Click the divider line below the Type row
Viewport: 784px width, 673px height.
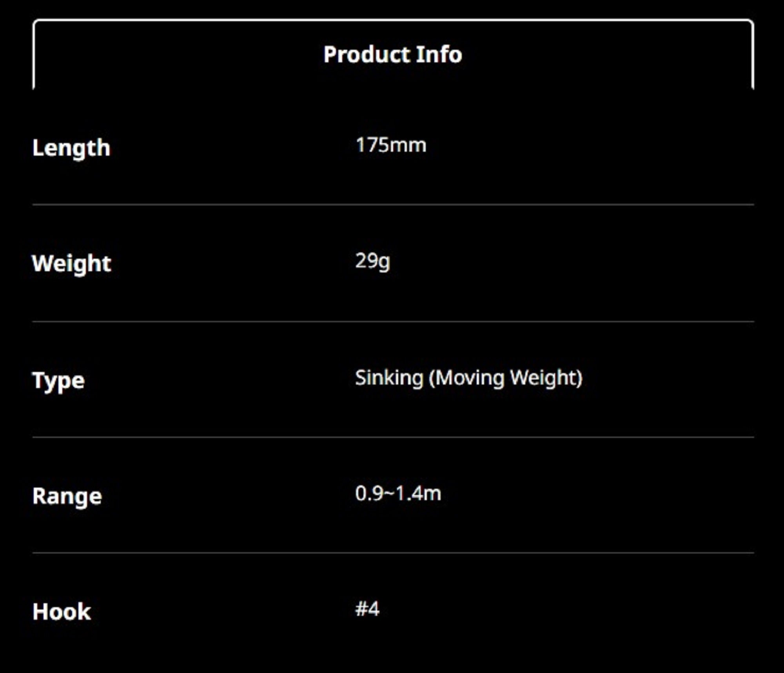point(393,437)
